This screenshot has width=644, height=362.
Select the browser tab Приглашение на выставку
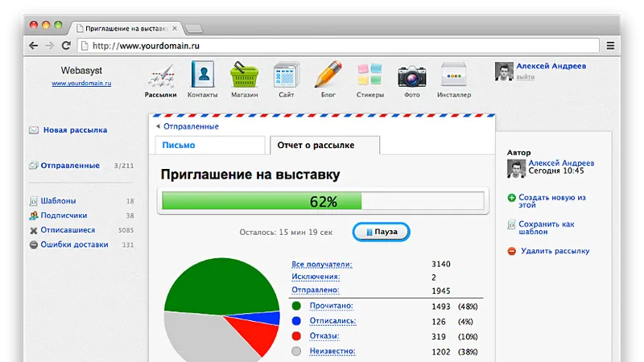pyautogui.click(x=126, y=28)
